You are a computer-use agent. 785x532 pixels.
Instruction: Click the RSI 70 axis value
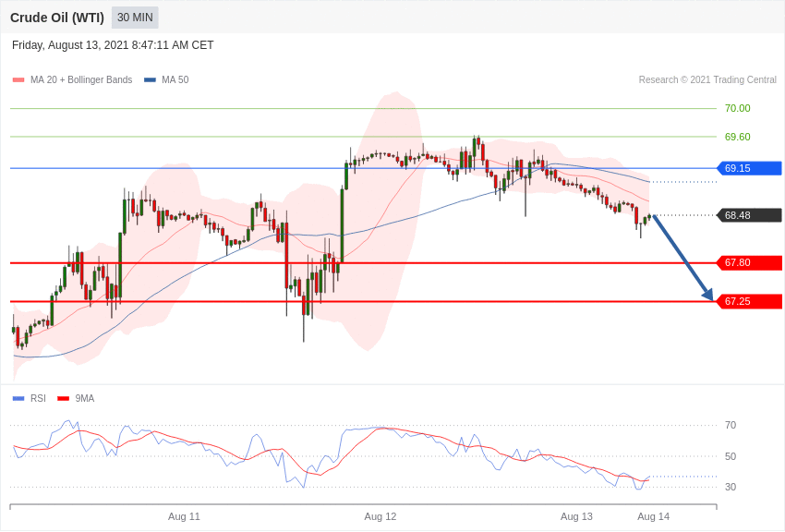[731, 425]
